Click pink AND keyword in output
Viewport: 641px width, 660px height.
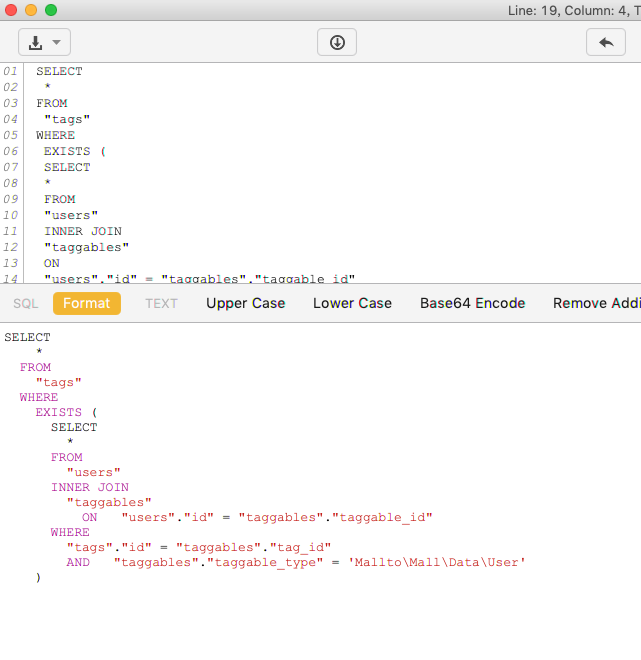pos(78,562)
